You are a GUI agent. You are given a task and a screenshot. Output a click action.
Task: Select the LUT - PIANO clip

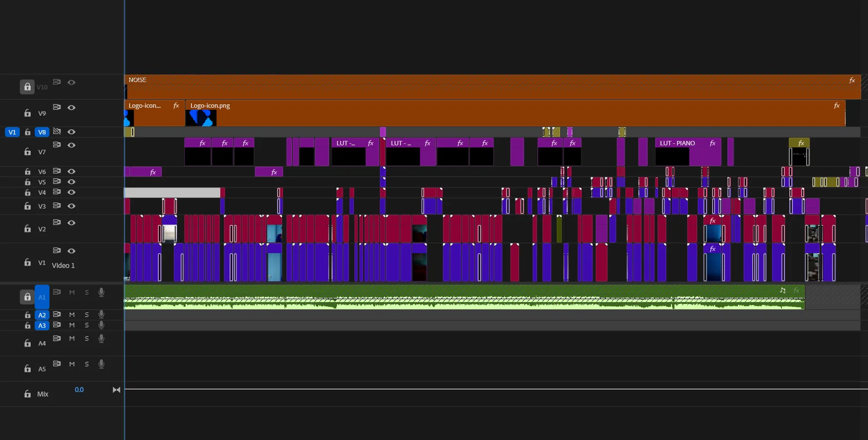[688, 152]
